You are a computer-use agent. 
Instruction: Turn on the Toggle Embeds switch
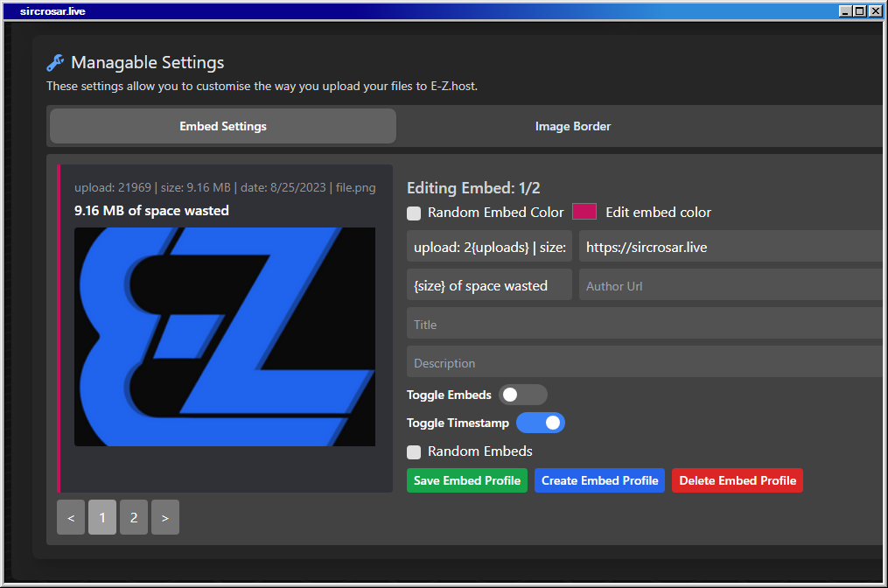pos(522,395)
